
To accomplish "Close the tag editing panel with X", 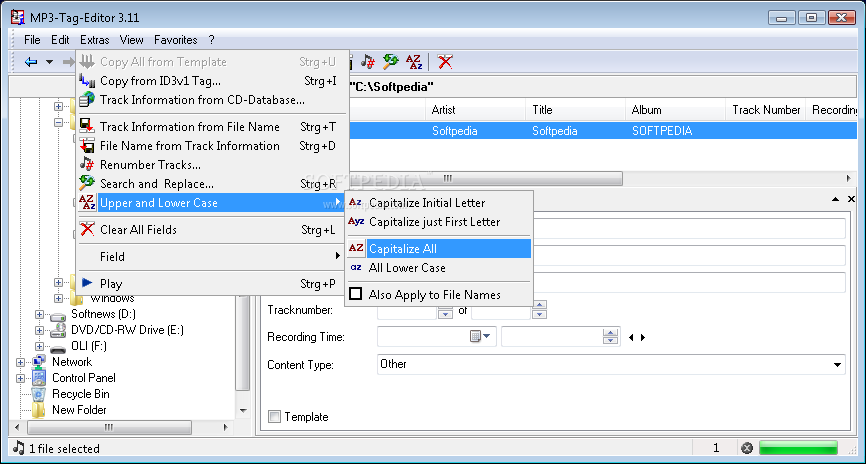I will click(851, 199).
